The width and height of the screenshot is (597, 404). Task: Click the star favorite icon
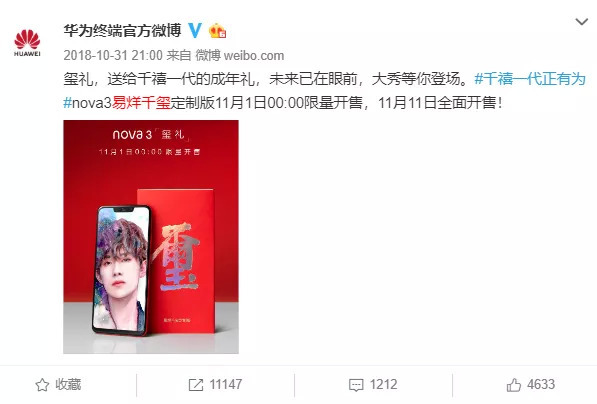pyautogui.click(x=42, y=385)
